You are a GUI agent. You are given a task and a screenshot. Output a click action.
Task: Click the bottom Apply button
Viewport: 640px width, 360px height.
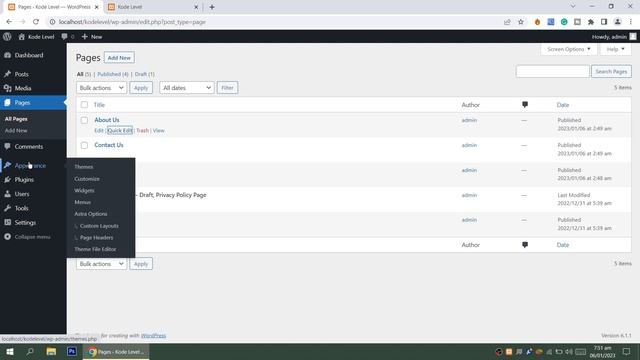click(141, 264)
